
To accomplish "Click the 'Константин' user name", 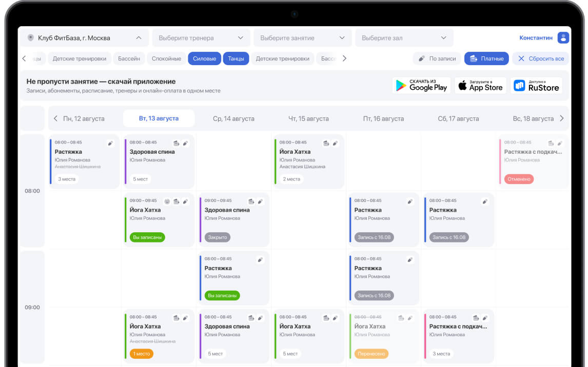I will point(536,38).
